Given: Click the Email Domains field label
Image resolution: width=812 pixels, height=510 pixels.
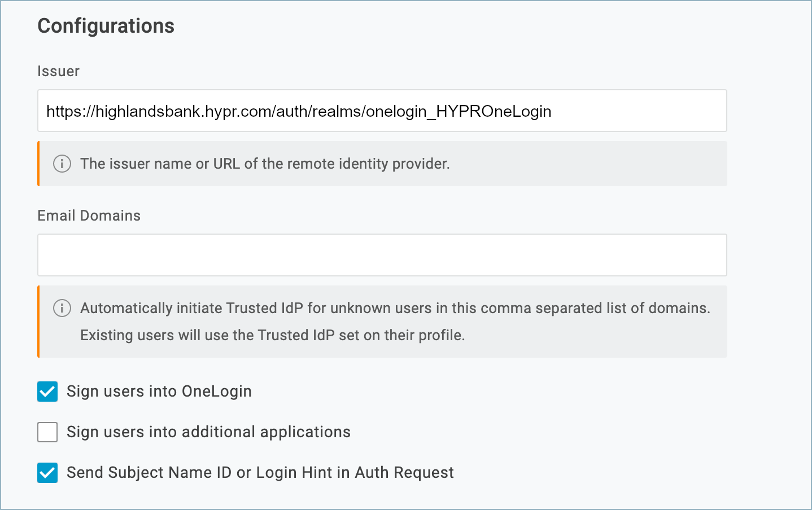Looking at the screenshot, I should tap(89, 216).
